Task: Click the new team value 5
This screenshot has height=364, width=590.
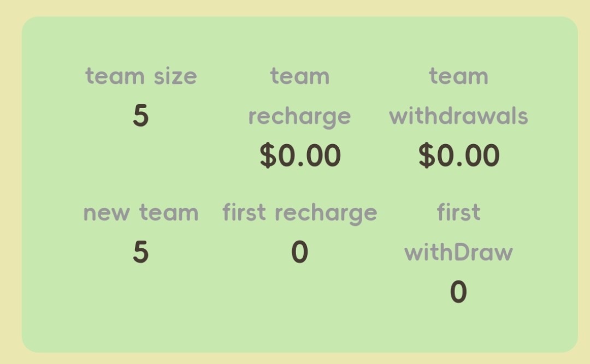Action: 140,252
